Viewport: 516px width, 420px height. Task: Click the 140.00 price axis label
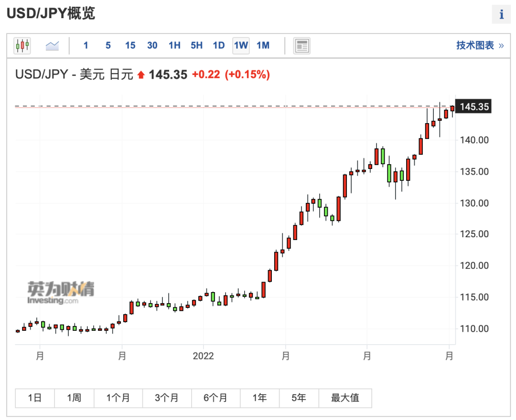click(x=474, y=140)
